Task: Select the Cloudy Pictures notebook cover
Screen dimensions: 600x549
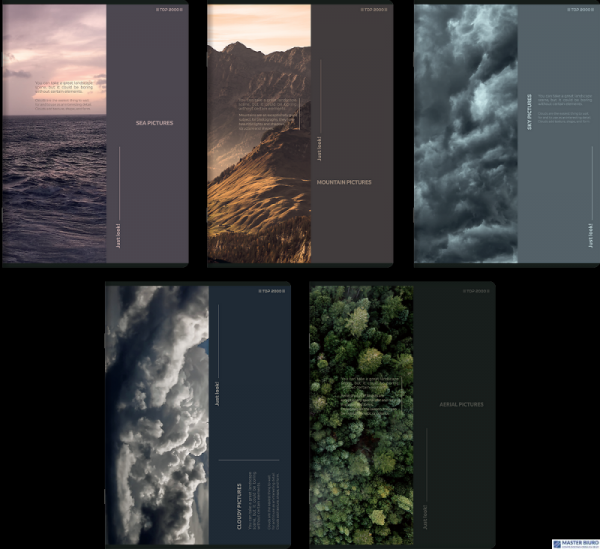Action: 198,415
